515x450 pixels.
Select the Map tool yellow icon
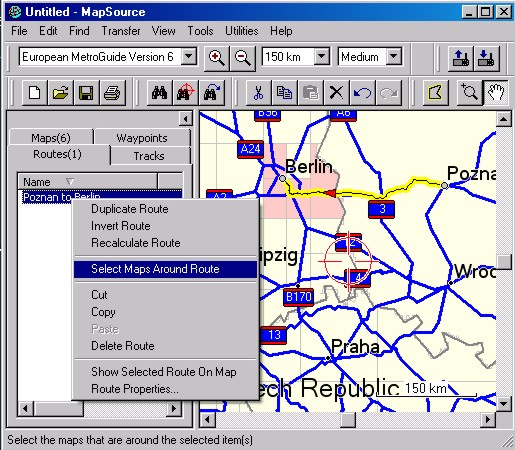pos(435,92)
